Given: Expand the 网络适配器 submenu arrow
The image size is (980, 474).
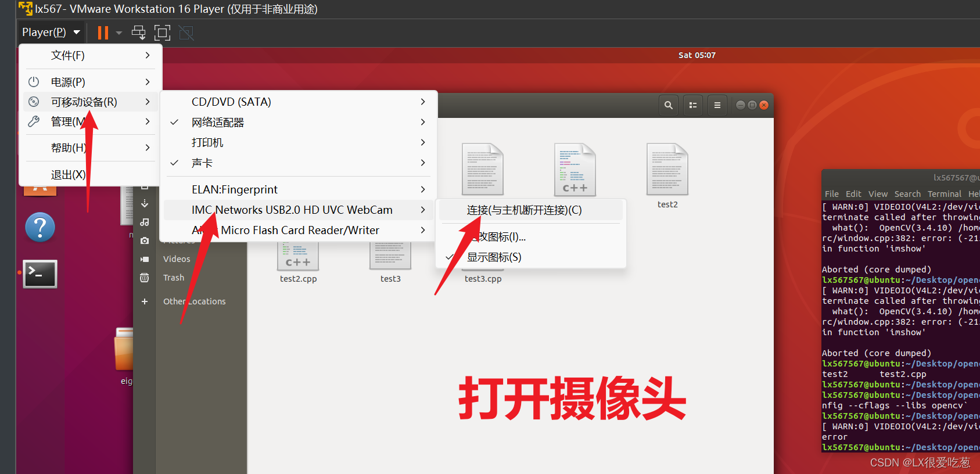Looking at the screenshot, I should click(x=422, y=122).
